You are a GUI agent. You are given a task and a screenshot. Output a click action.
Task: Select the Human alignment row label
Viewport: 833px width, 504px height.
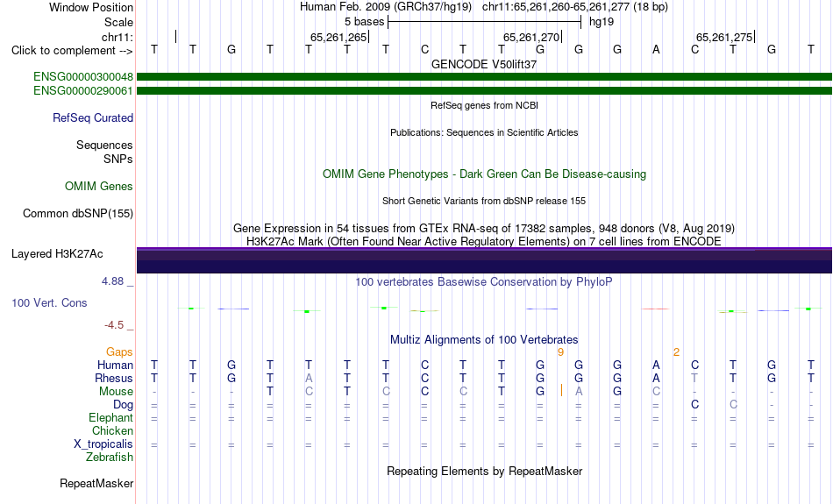point(115,366)
